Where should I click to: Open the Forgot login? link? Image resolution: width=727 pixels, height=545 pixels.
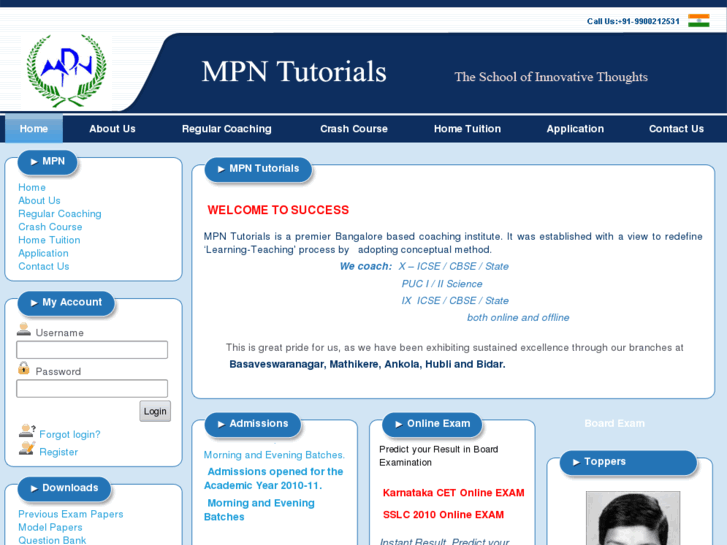coord(70,435)
